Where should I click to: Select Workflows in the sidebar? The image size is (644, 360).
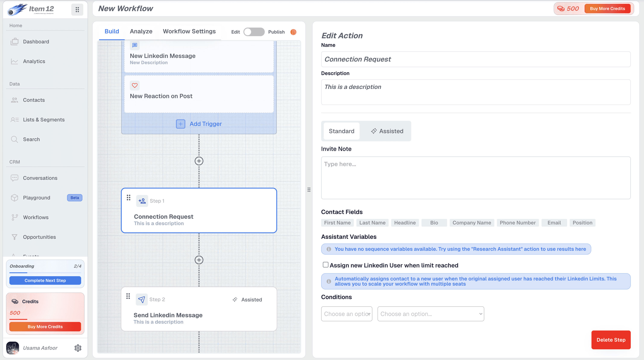[36, 217]
